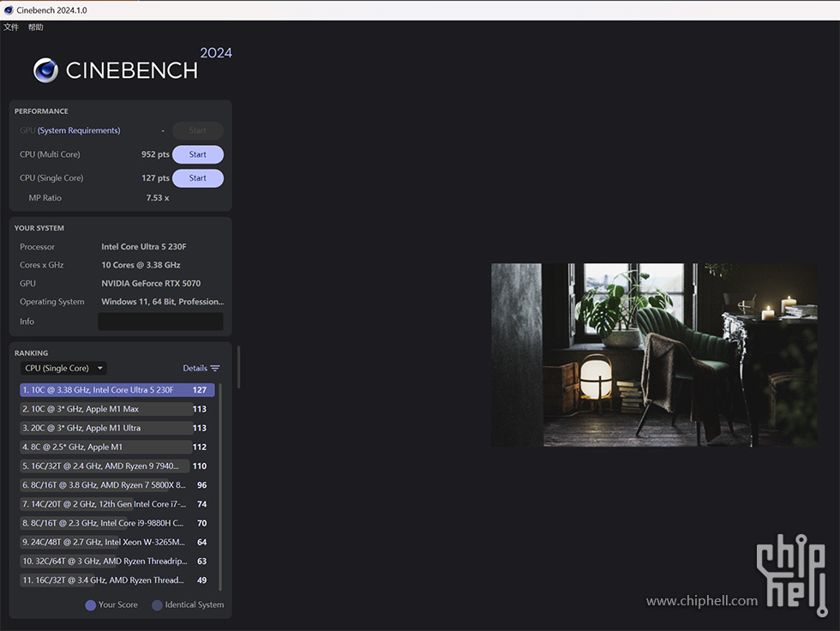Select ranking row Intel Xeon W-3265M
The image size is (840, 631).
click(117, 542)
